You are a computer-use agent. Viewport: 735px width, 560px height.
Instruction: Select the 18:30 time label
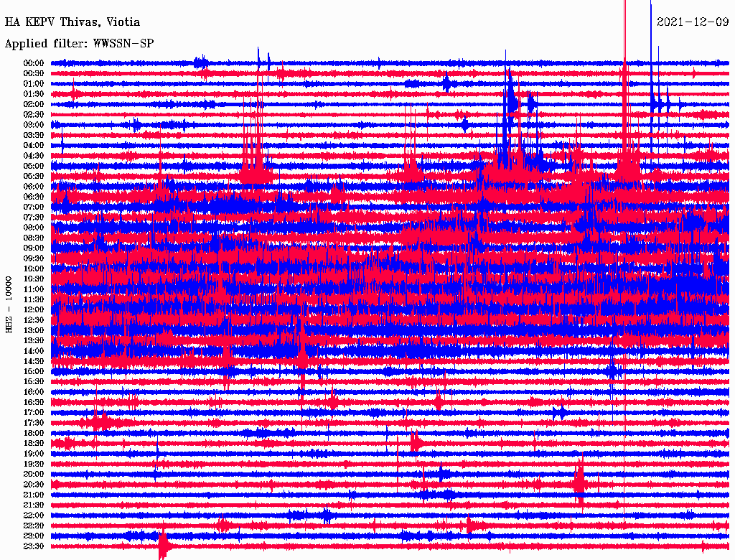(34, 443)
